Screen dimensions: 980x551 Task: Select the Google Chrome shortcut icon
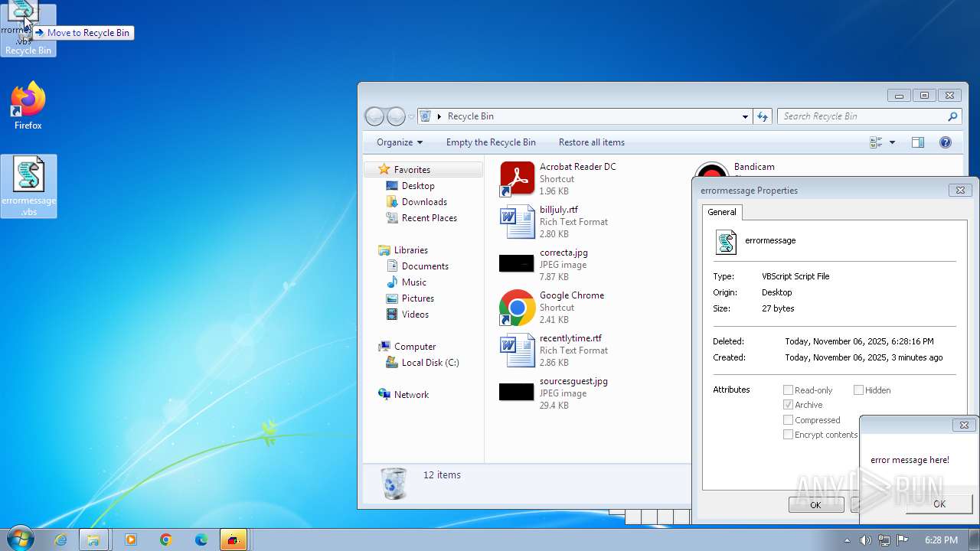(517, 308)
